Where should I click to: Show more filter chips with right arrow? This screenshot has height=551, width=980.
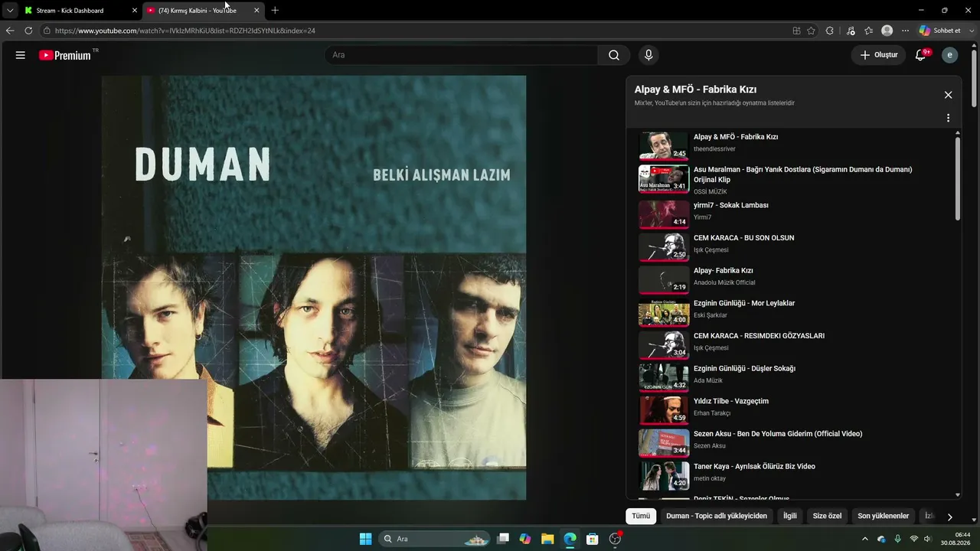click(950, 517)
